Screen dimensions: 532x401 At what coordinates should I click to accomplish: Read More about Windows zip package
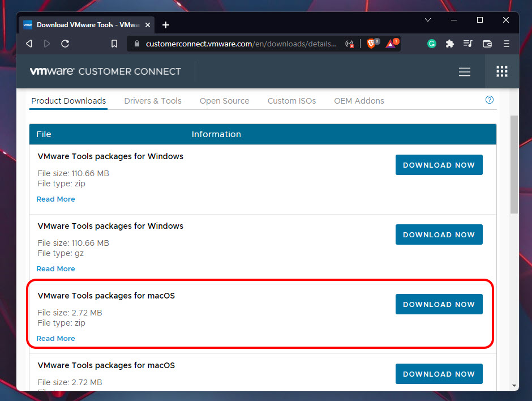pyautogui.click(x=55, y=199)
